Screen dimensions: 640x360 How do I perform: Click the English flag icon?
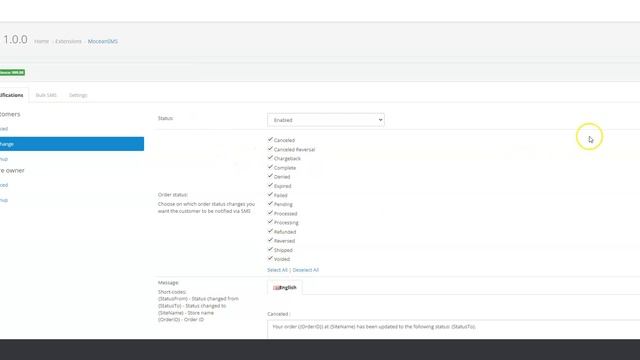pos(276,288)
